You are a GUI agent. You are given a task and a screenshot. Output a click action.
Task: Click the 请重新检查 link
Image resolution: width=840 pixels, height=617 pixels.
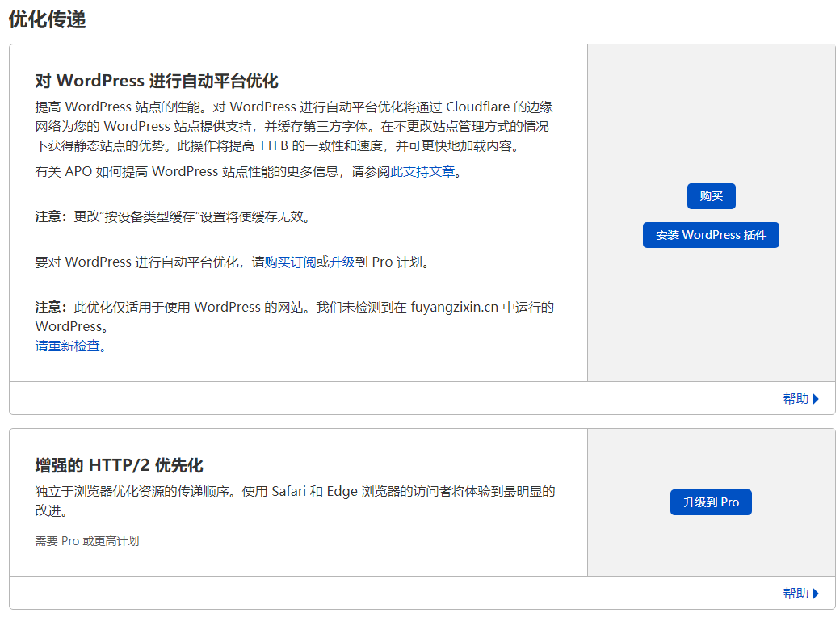tap(70, 346)
